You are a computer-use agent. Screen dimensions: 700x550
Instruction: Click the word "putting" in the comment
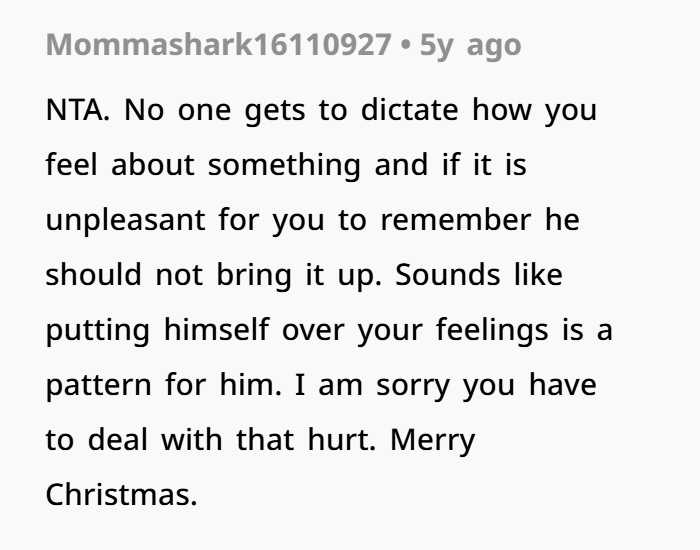point(96,330)
